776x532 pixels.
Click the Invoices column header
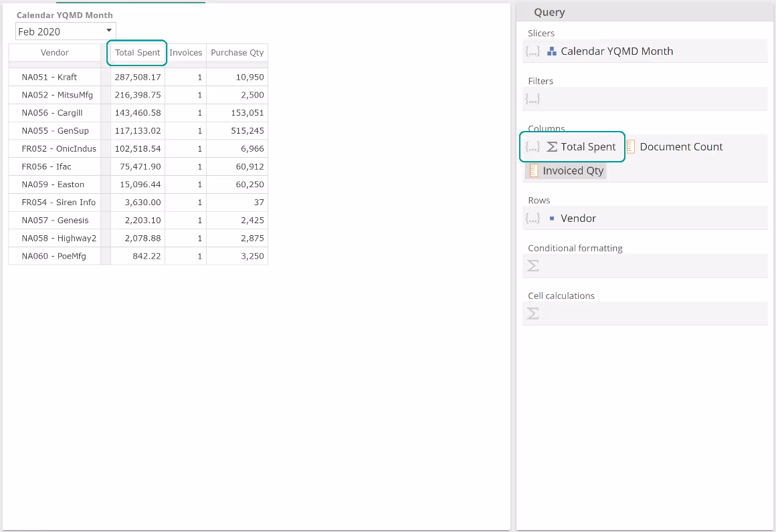(185, 53)
